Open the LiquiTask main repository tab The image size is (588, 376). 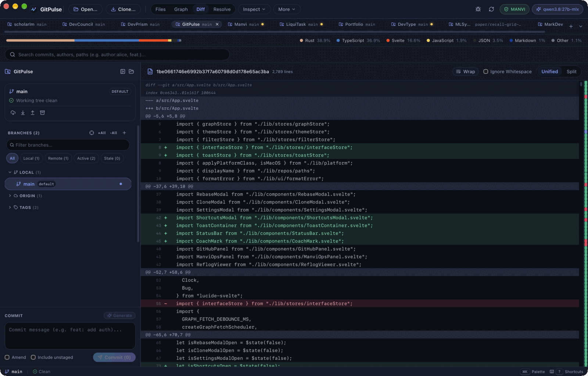point(301,24)
